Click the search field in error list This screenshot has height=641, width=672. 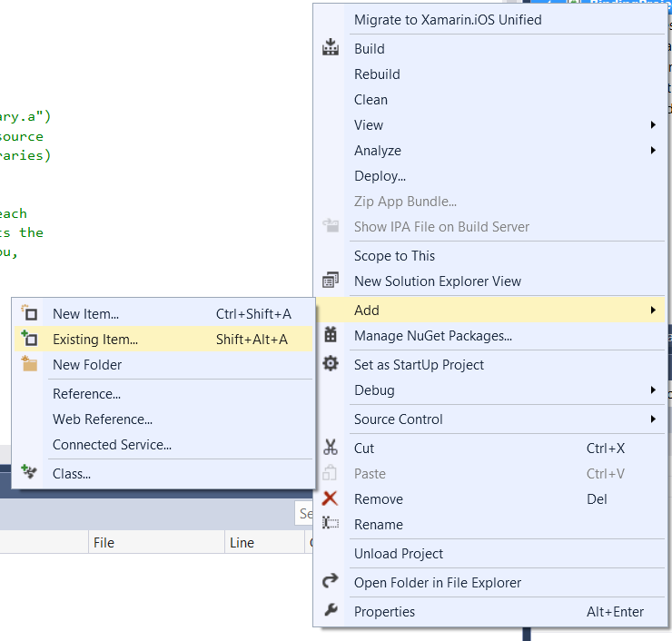click(304, 513)
